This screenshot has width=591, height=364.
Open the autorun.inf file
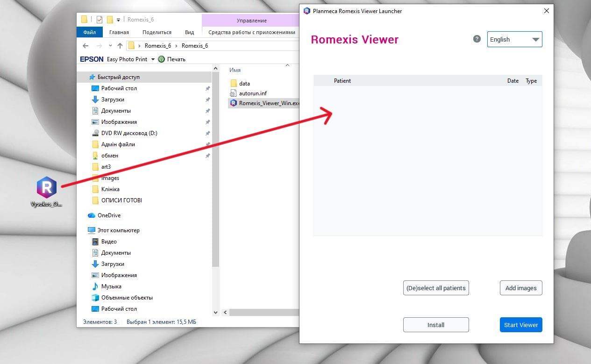tap(252, 93)
